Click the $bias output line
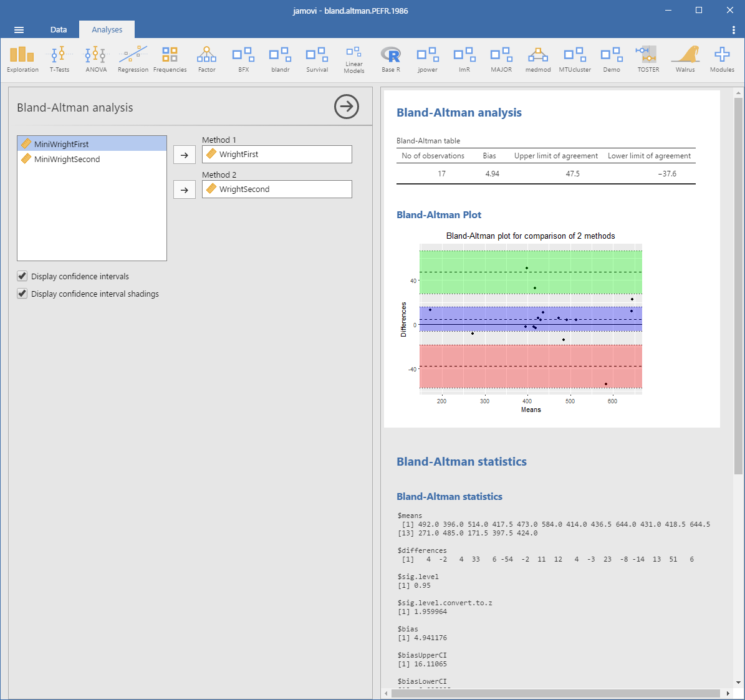The height and width of the screenshot is (700, 745). coord(408,629)
